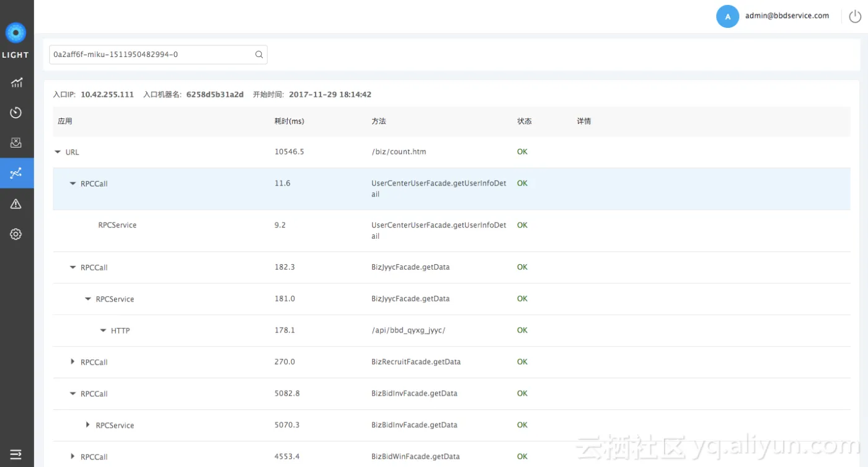Click the 耗时(ms) column header
The height and width of the screenshot is (467, 868).
(290, 121)
